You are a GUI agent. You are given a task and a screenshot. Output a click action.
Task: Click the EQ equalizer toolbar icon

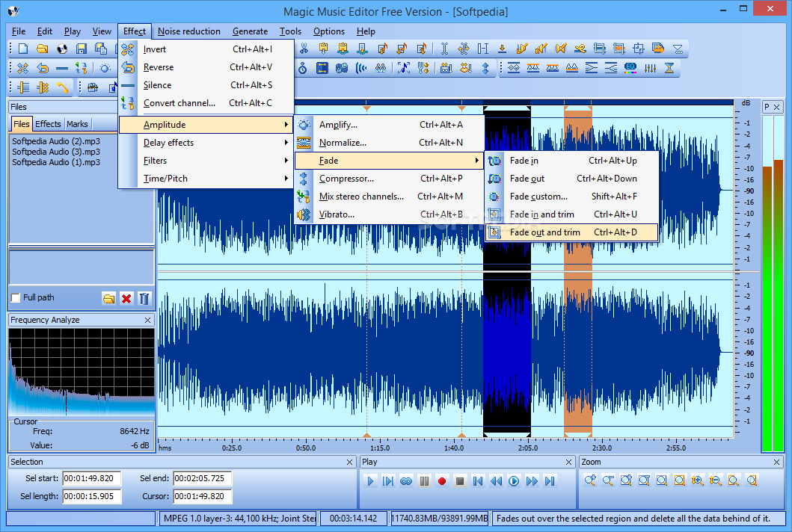pyautogui.click(x=630, y=68)
